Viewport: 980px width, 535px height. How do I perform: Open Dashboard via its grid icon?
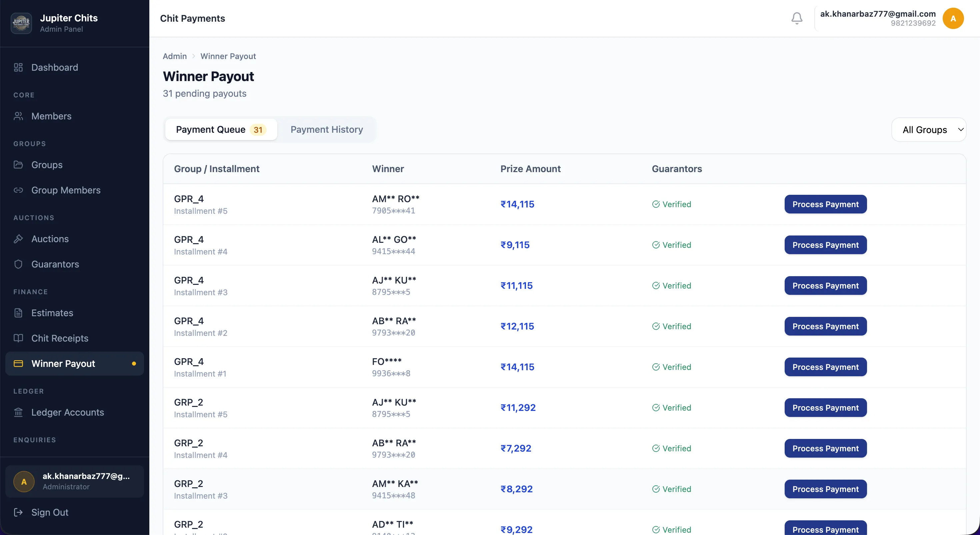(18, 67)
